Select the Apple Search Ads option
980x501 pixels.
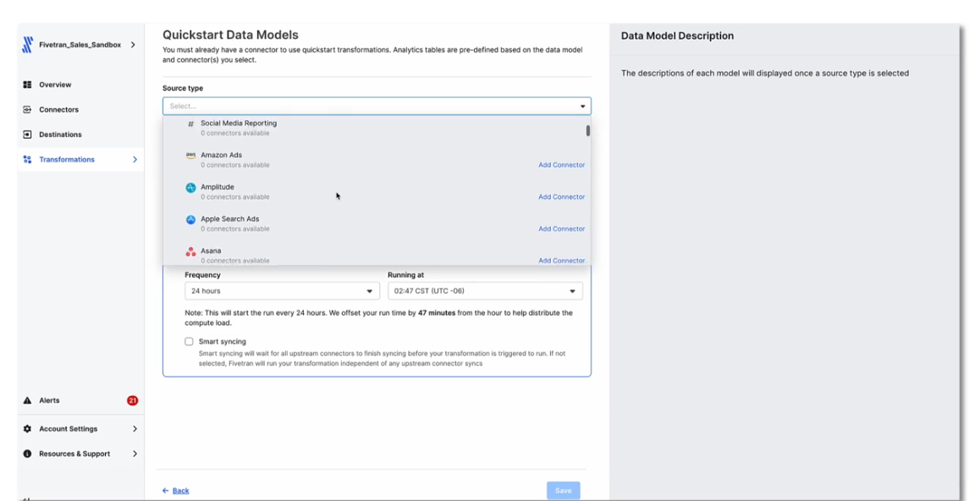tap(377, 223)
